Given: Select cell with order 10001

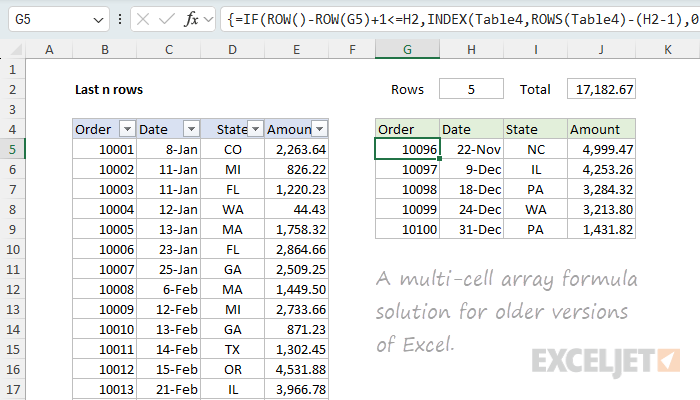Looking at the screenshot, I should click(x=104, y=150).
